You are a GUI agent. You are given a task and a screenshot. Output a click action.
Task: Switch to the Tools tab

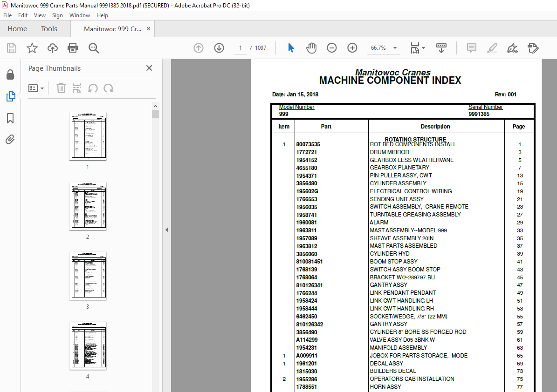click(x=49, y=29)
